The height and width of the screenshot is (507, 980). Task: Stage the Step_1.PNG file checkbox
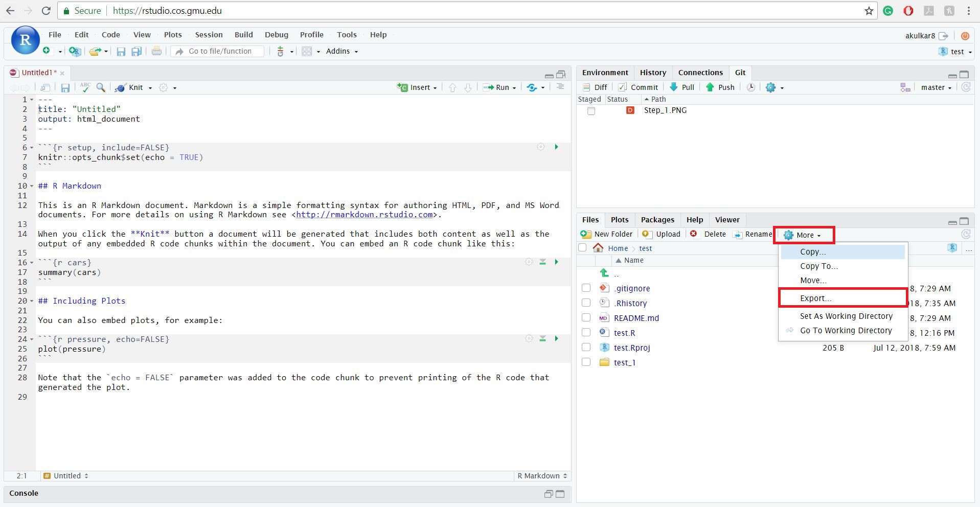(x=591, y=111)
